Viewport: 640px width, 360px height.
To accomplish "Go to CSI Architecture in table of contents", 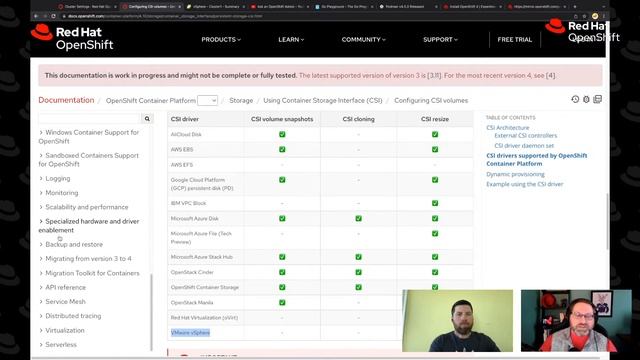I will tap(507, 127).
